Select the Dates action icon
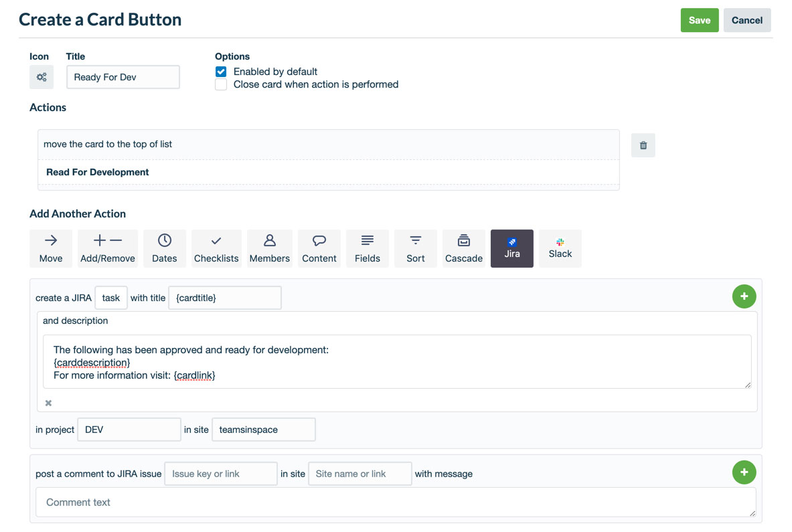This screenshot has width=792, height=532. click(x=164, y=248)
